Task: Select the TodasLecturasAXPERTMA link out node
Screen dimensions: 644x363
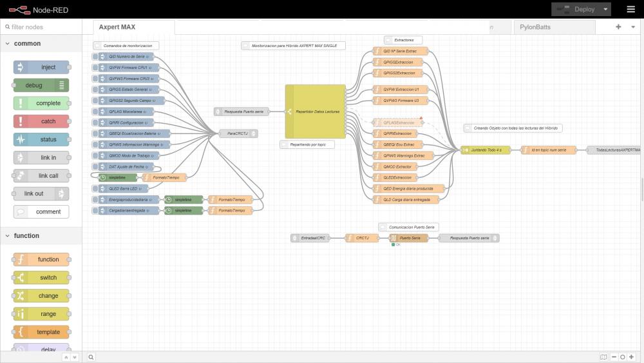Action: pos(614,150)
